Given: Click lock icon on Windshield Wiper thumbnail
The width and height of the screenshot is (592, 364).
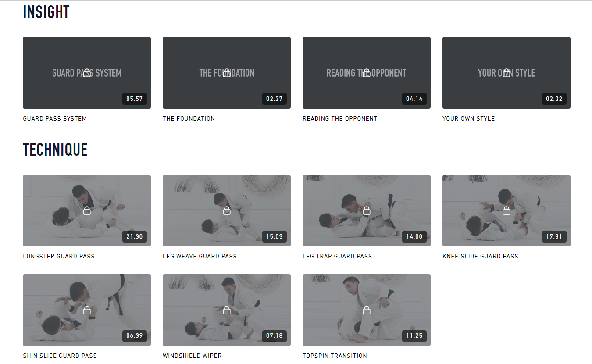Looking at the screenshot, I should click(227, 310).
